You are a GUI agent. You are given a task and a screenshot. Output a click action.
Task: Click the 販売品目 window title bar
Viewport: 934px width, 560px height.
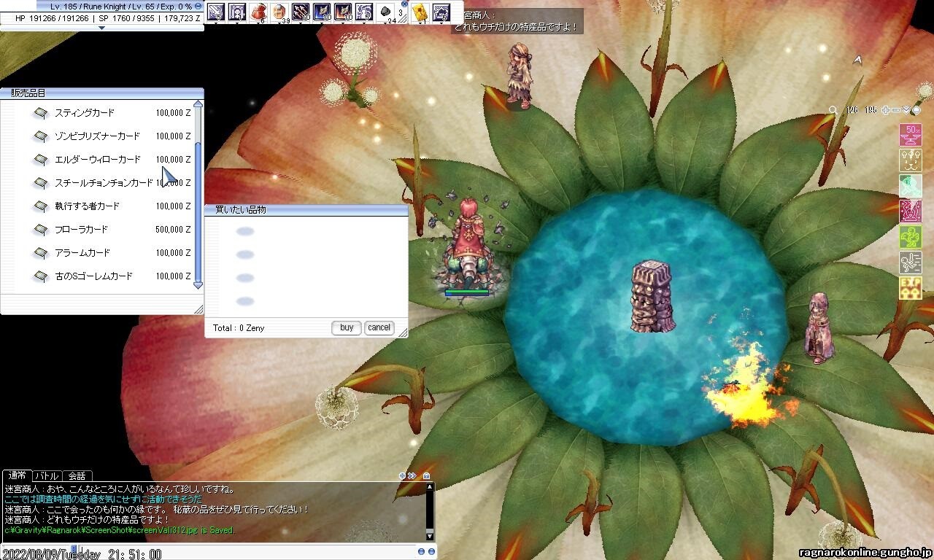coord(101,93)
